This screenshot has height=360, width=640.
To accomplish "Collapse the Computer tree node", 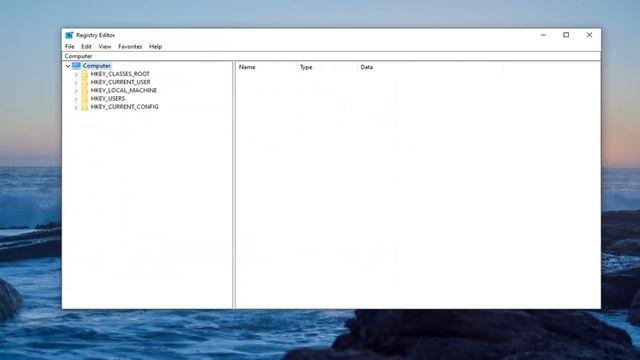I will point(68,66).
